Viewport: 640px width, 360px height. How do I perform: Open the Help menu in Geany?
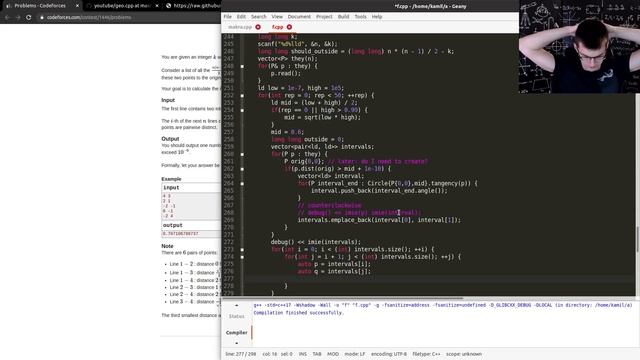coord(377,17)
